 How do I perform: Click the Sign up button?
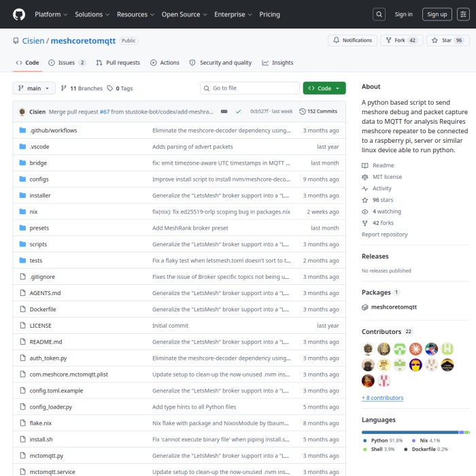click(x=437, y=14)
